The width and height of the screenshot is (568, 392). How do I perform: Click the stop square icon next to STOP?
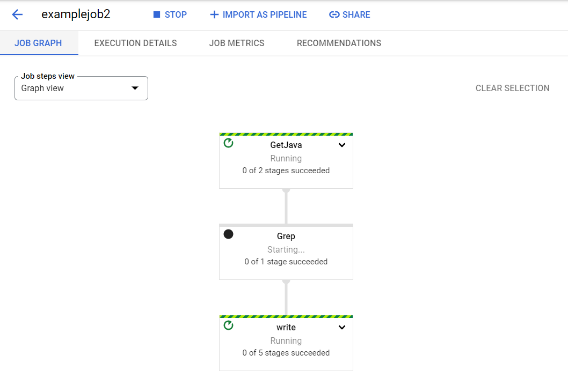[156, 14]
